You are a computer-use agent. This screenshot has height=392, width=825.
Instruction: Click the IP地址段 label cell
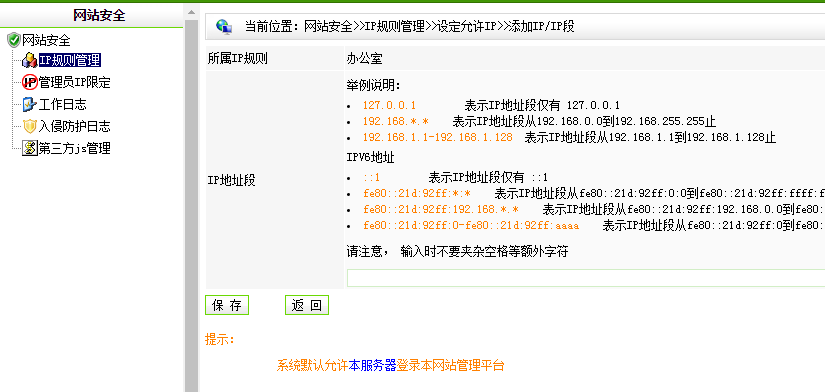point(274,180)
